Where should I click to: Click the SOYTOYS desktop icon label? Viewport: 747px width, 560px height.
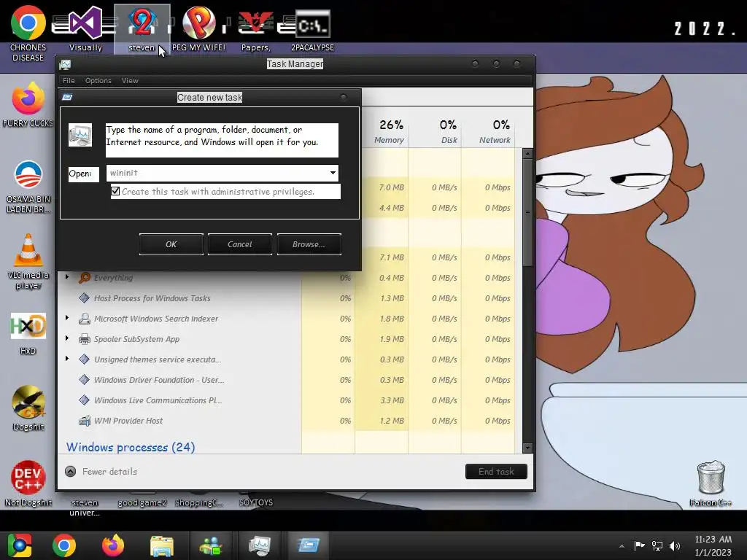256,502
